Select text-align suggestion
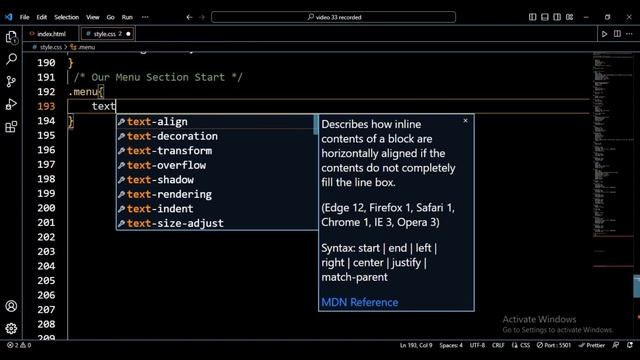 coord(215,122)
